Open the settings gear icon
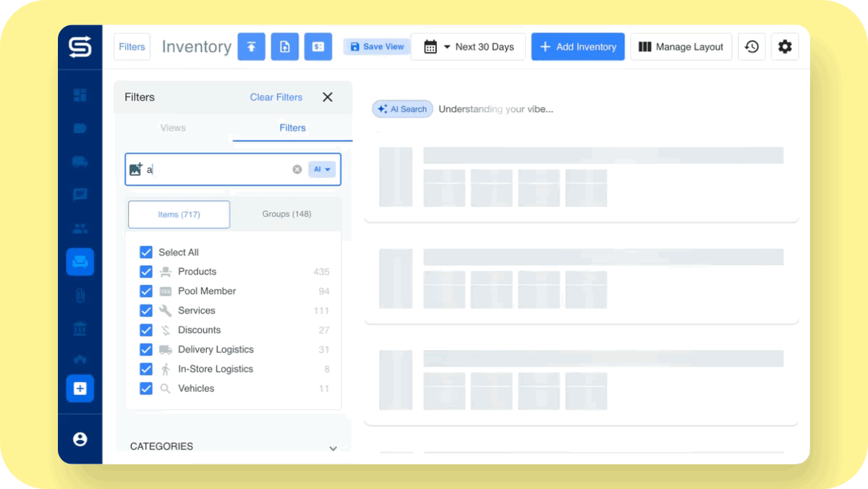Viewport: 868px width, 489px height. (785, 47)
